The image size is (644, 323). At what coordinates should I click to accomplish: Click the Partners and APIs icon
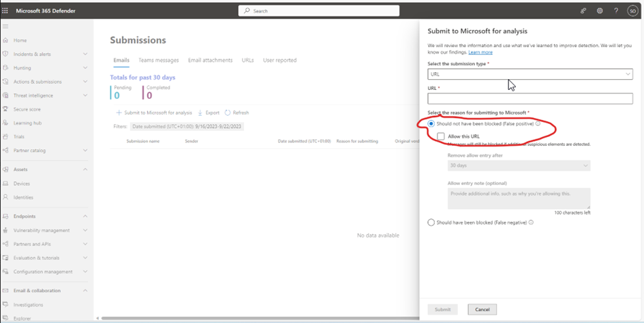(5, 244)
